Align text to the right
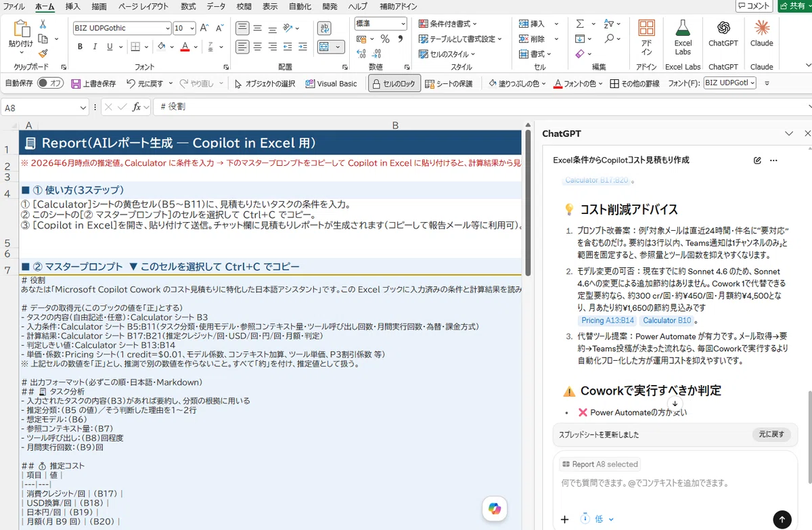812x530 pixels. click(273, 47)
